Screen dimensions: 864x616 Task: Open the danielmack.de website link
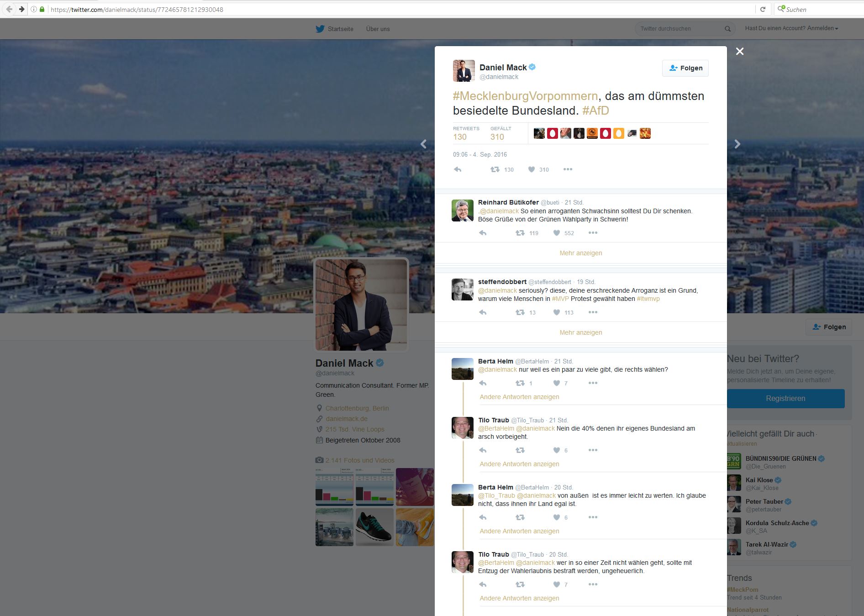click(x=346, y=419)
